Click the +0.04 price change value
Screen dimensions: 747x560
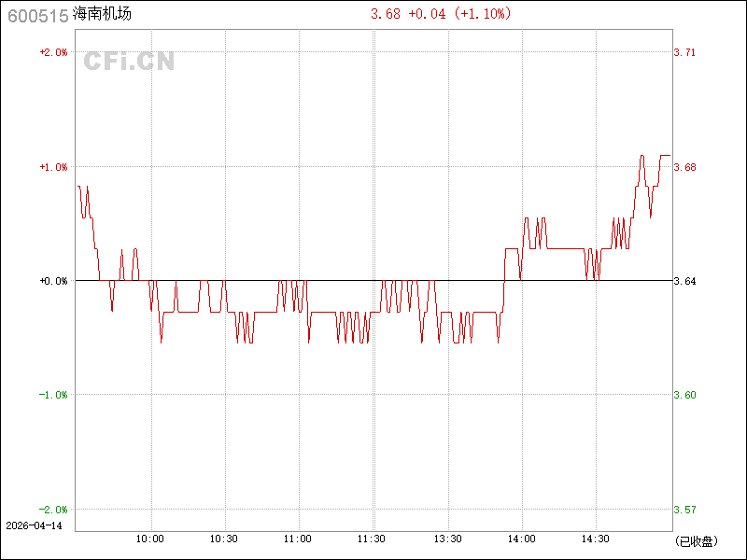click(425, 14)
